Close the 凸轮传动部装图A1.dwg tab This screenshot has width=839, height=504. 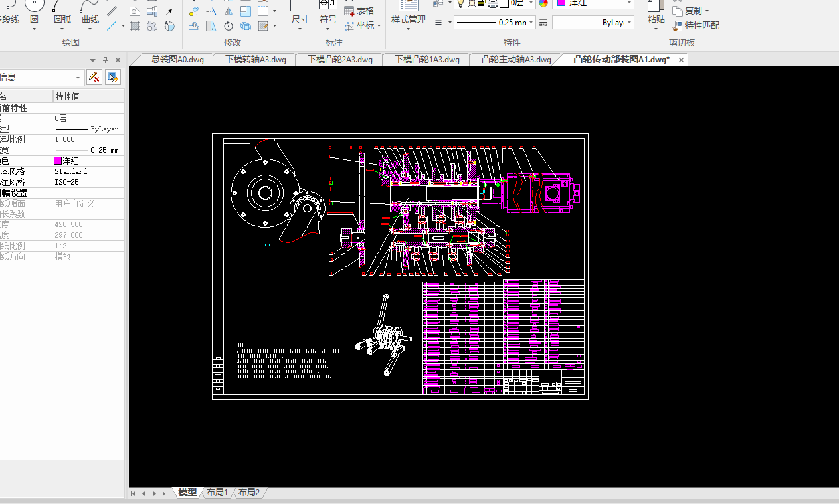(x=681, y=60)
